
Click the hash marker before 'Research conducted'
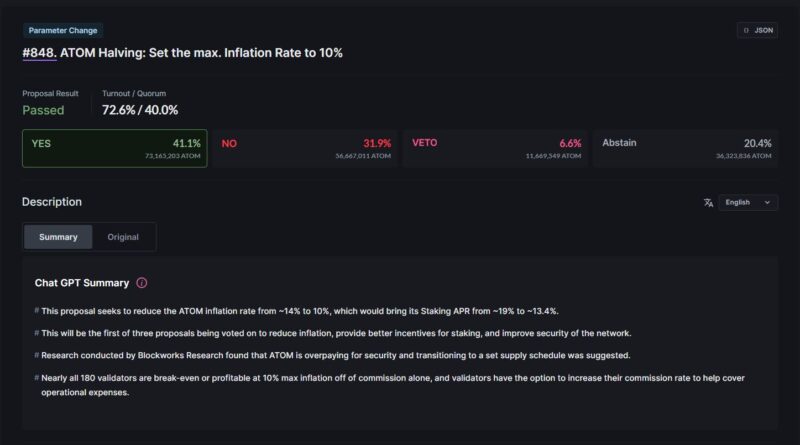(x=37, y=355)
